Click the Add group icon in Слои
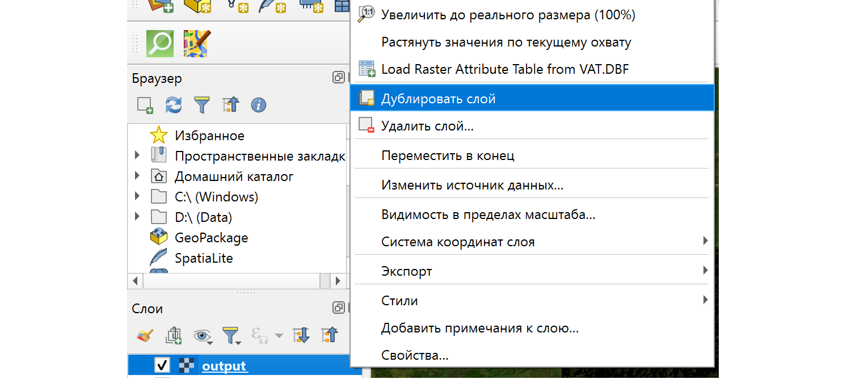 click(x=174, y=336)
